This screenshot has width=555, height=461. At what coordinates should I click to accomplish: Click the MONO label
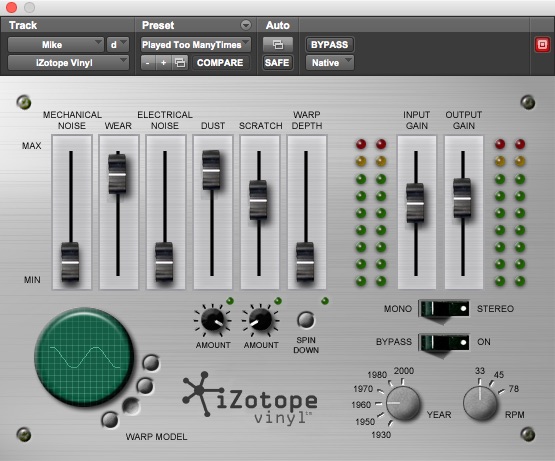tap(398, 309)
